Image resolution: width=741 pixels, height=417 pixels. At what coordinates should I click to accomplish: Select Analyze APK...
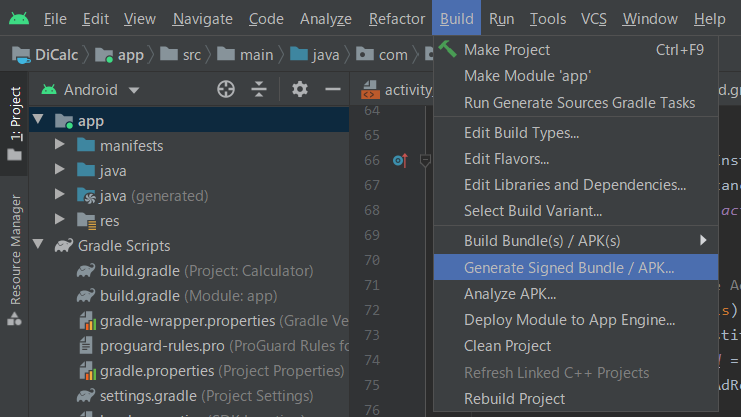point(576,294)
